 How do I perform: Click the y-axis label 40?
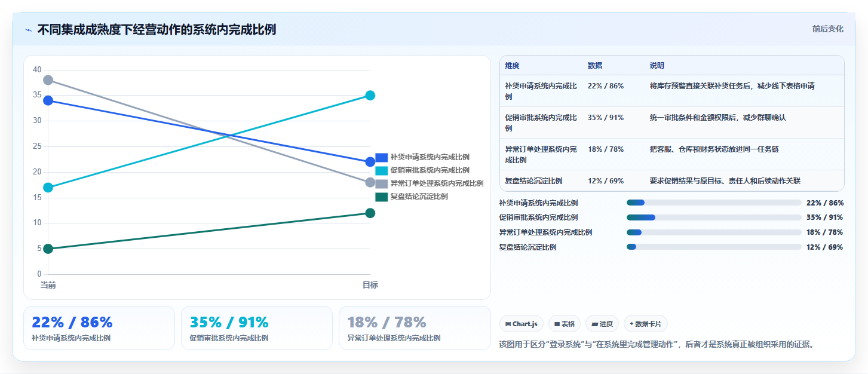[x=37, y=70]
